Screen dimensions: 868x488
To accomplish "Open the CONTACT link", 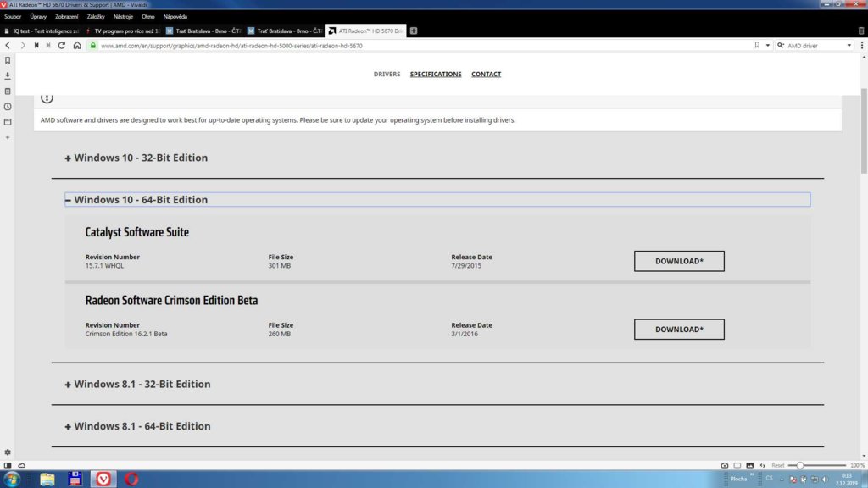I will (x=486, y=75).
